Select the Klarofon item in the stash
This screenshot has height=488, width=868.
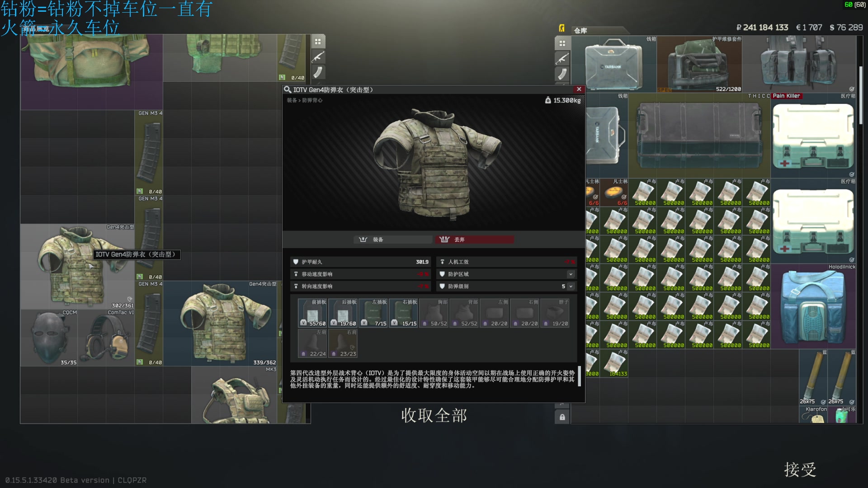pos(813,415)
